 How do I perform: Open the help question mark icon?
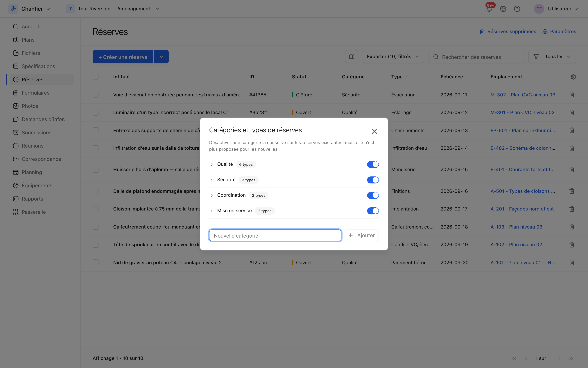[x=517, y=9]
